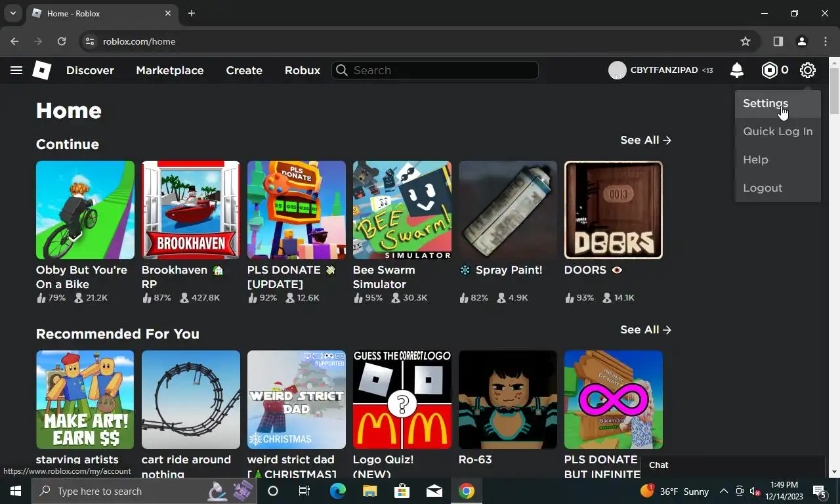Click the settings gear icon
Screen dimensions: 840x504
[x=808, y=70]
